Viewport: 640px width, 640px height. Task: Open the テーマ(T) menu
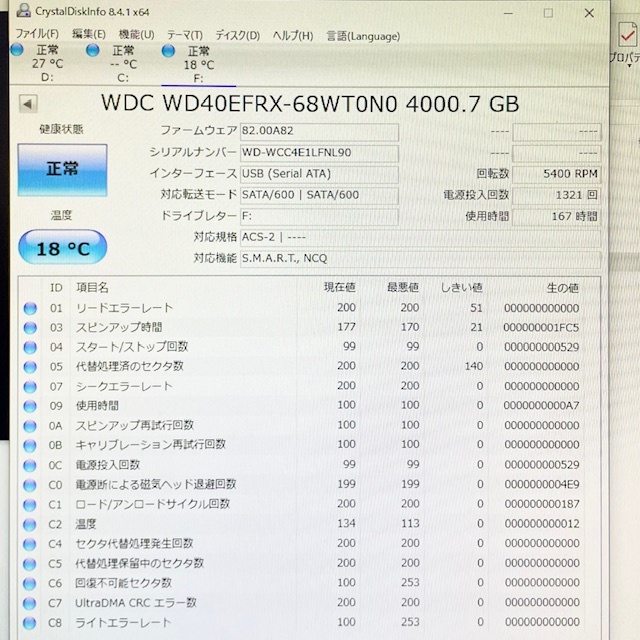(185, 35)
